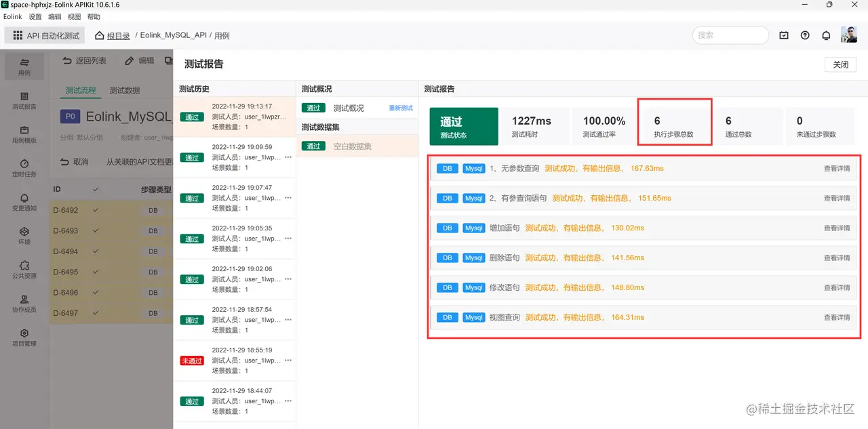Click the DB tag of the 增加语句 step

(448, 228)
